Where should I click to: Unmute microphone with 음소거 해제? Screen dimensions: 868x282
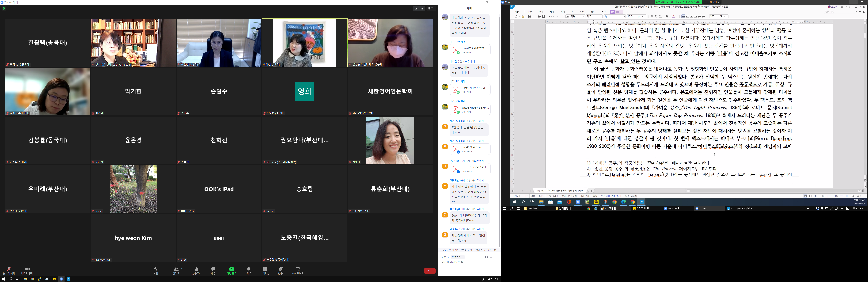pos(8,269)
